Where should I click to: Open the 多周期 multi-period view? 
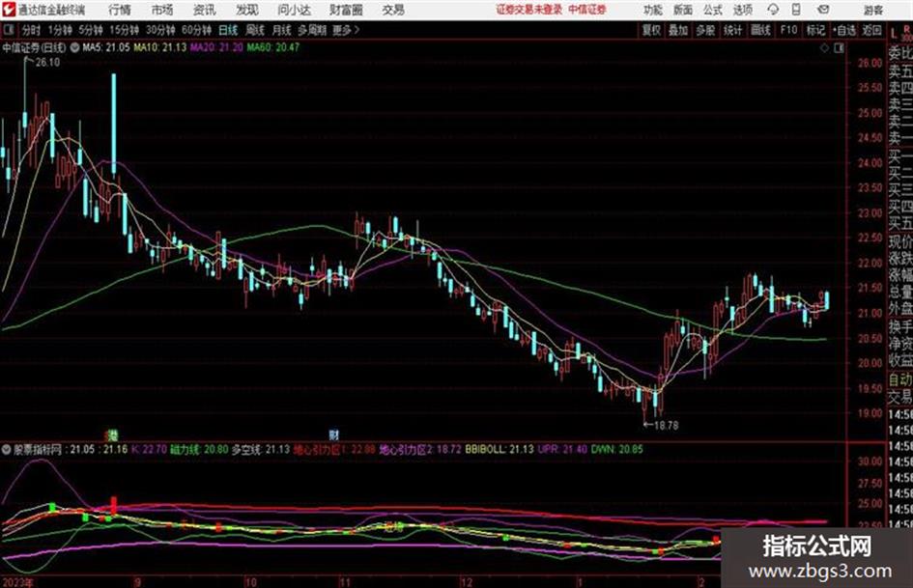pos(312,30)
